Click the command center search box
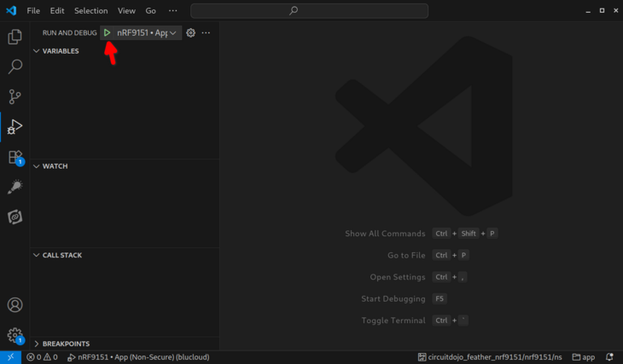Screen dimensions: 623x364 309,11
